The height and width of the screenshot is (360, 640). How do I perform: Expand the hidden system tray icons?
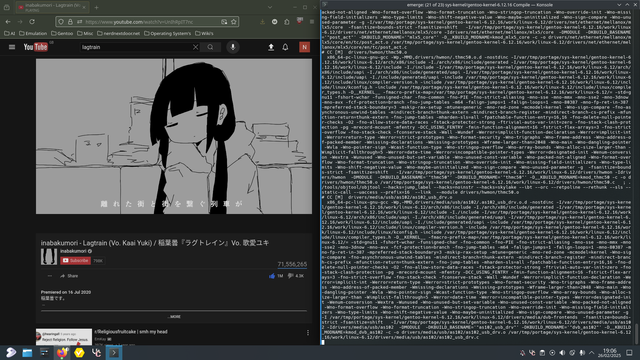pyautogui.click(x=592, y=353)
